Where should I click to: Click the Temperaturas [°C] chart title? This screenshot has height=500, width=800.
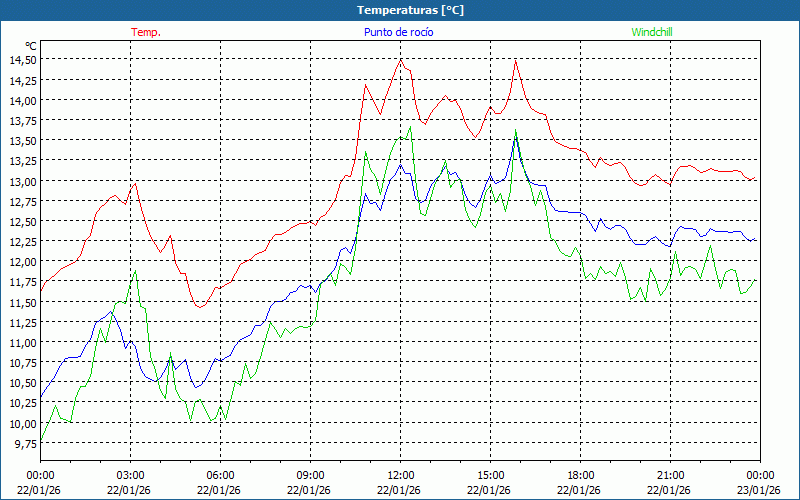pos(410,10)
